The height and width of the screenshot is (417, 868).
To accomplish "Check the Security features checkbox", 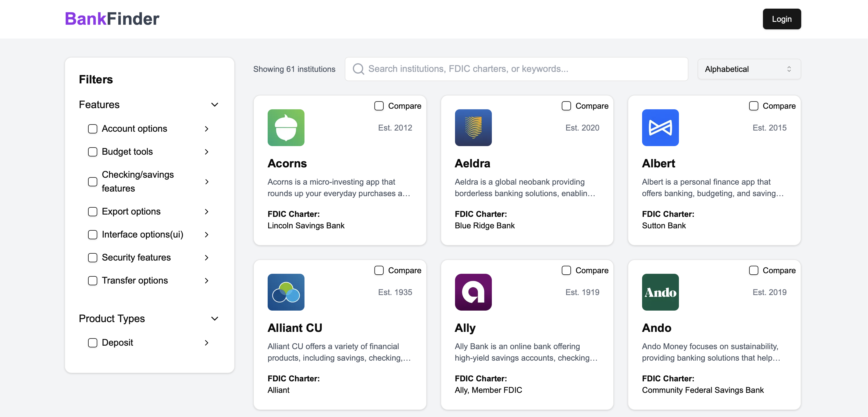I will point(93,257).
